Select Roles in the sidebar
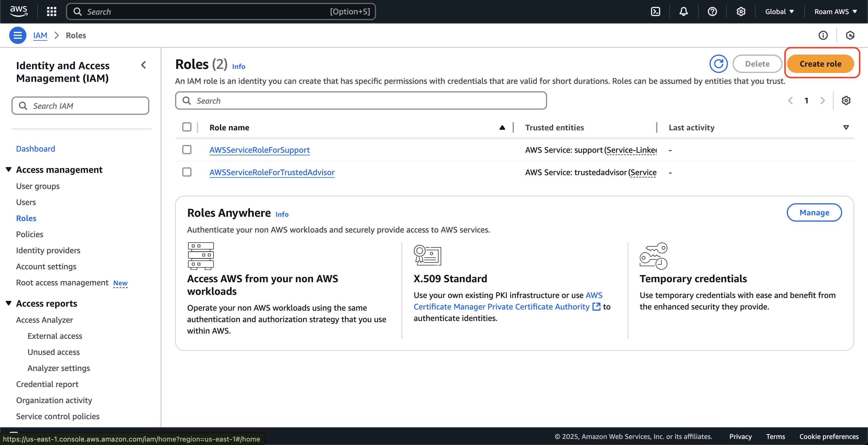 (26, 218)
